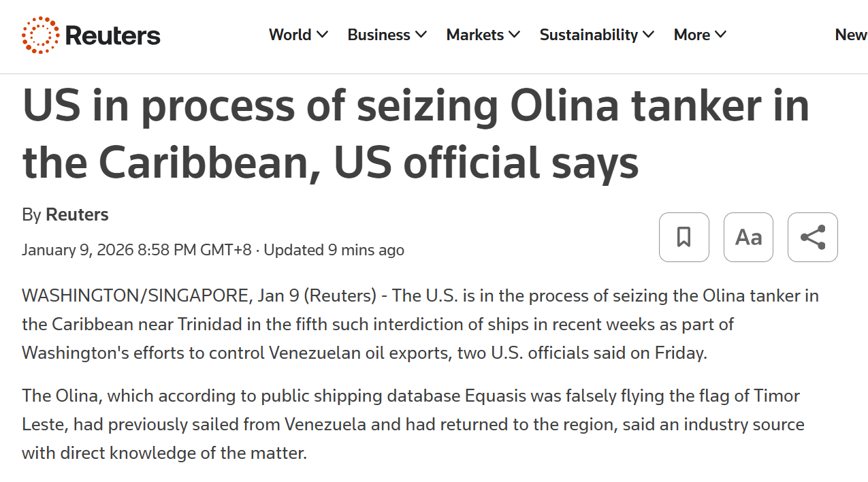Screen dimensions: 868x482
Task: Click the partially visible link at header's right edge
Action: 851,35
